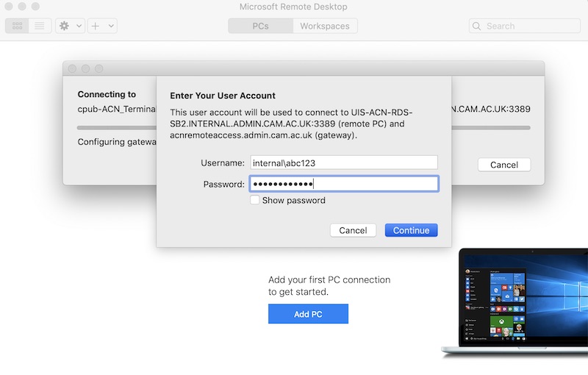Click the plus add icon
The height and width of the screenshot is (375, 588).
click(x=96, y=26)
